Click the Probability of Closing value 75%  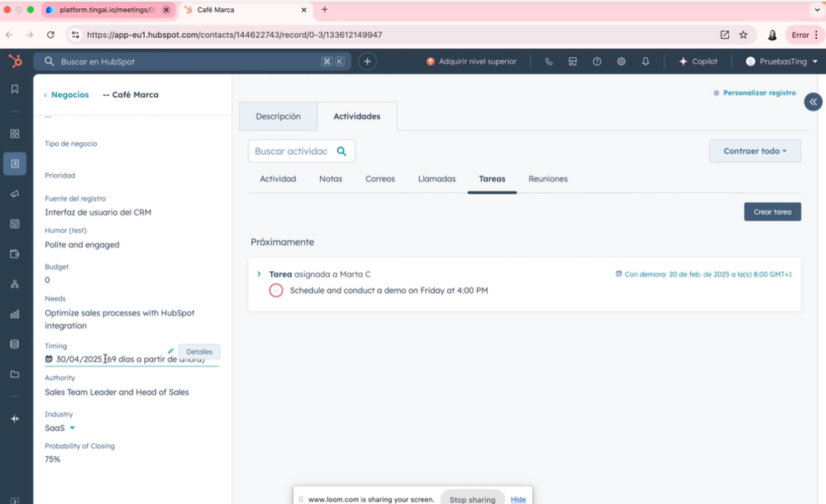click(52, 459)
